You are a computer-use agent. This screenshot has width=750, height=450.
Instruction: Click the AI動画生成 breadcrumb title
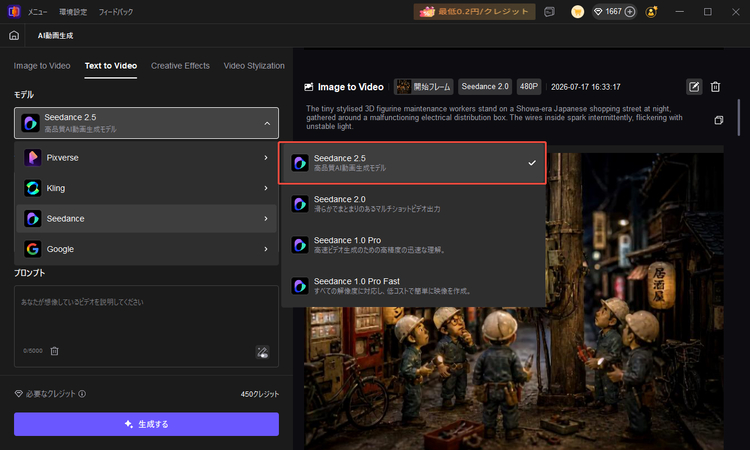point(55,35)
